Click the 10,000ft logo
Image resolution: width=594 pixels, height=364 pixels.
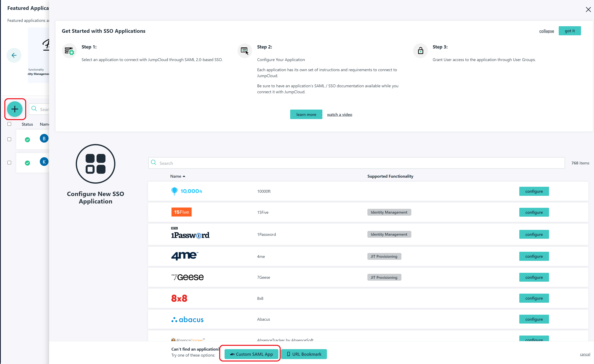(187, 191)
